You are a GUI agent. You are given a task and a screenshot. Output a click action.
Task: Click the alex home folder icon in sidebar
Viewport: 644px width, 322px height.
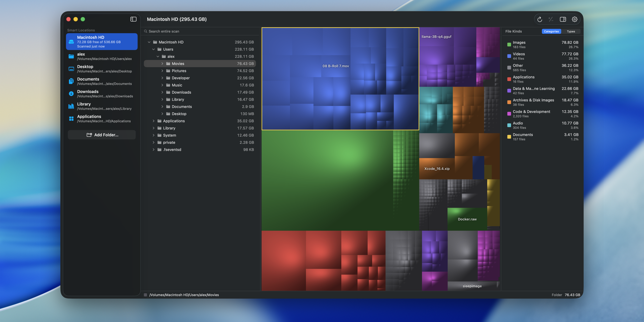[71, 56]
